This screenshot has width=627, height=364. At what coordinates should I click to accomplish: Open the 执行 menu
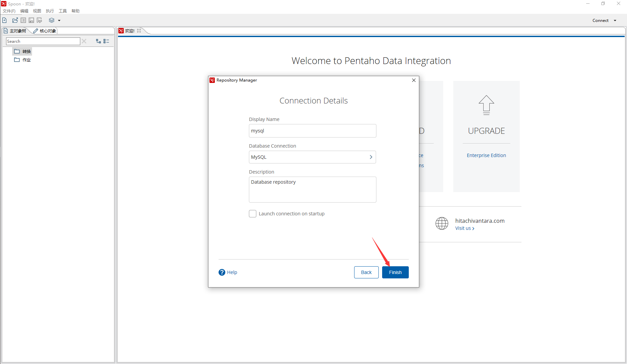(x=50, y=11)
